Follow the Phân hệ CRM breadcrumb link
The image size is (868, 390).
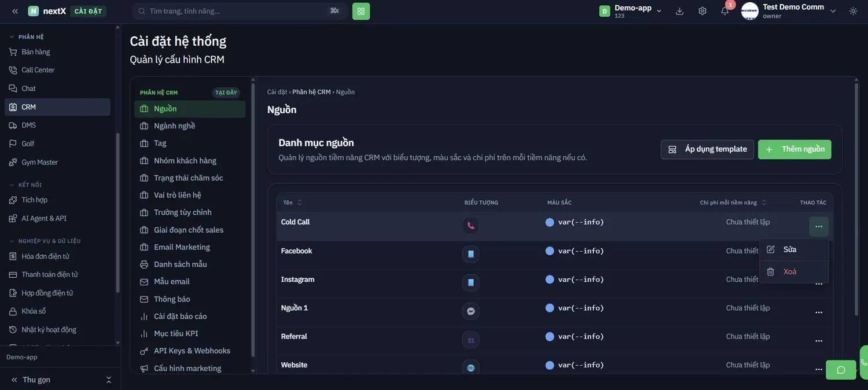pyautogui.click(x=311, y=92)
